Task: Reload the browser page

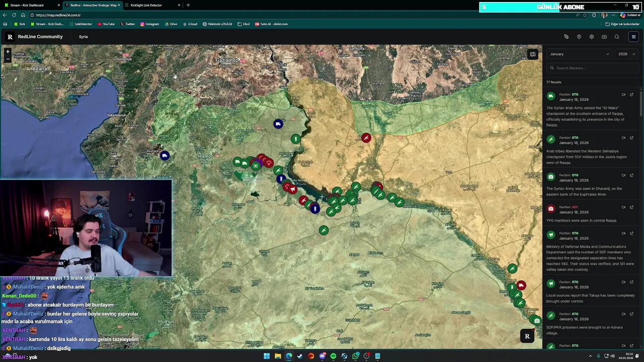Action: click(x=14, y=15)
